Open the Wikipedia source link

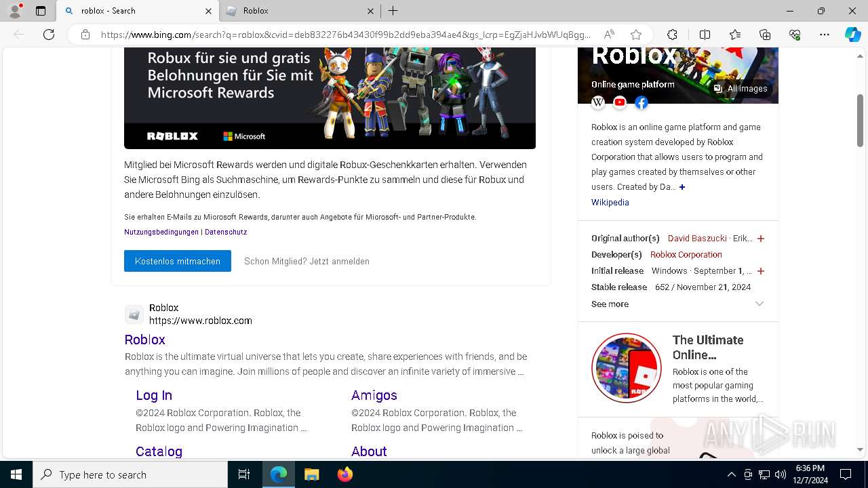tap(610, 203)
